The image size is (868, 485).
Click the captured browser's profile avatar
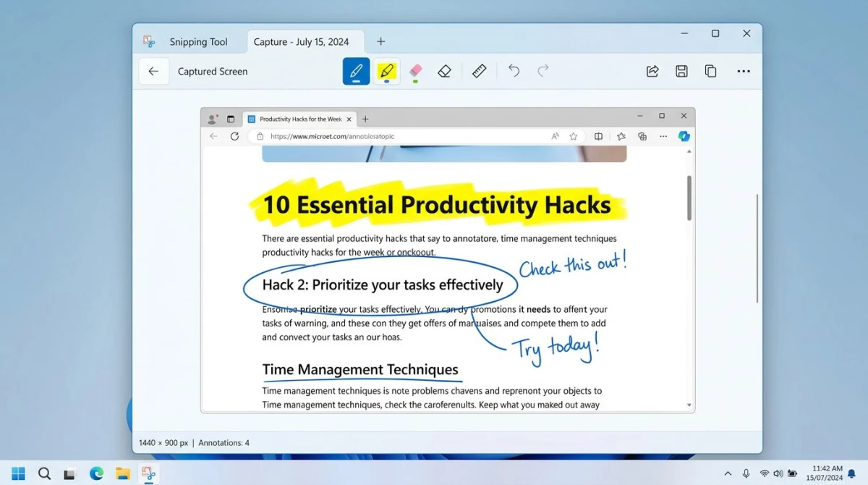(212, 119)
